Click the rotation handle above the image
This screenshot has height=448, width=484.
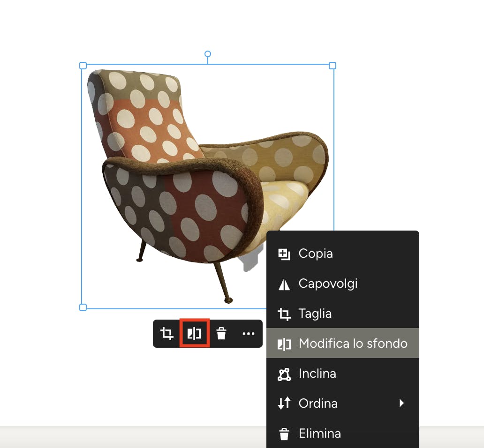point(208,54)
